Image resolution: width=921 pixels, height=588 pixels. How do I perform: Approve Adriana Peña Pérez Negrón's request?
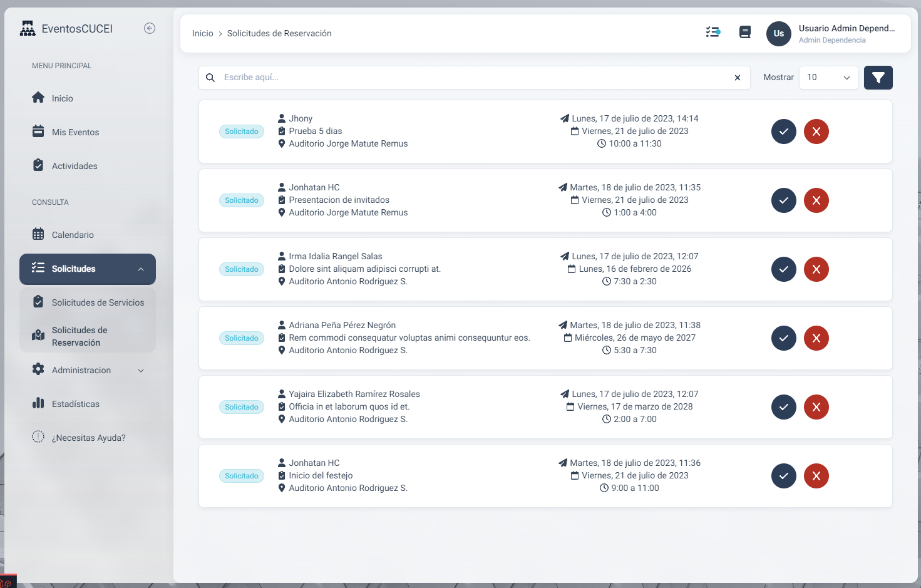point(783,338)
